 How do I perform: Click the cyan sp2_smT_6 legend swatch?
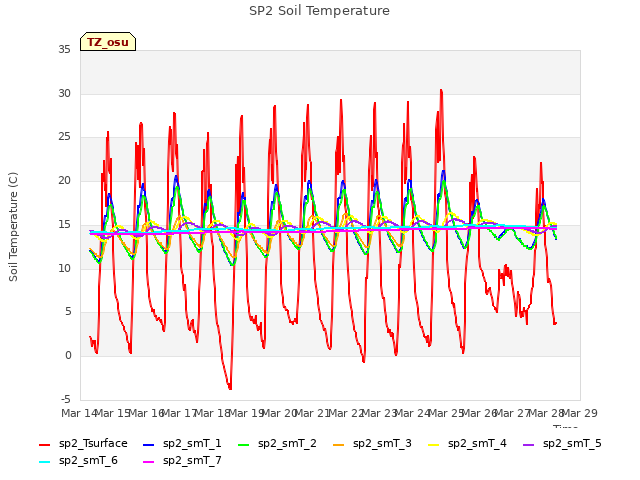(x=44, y=462)
